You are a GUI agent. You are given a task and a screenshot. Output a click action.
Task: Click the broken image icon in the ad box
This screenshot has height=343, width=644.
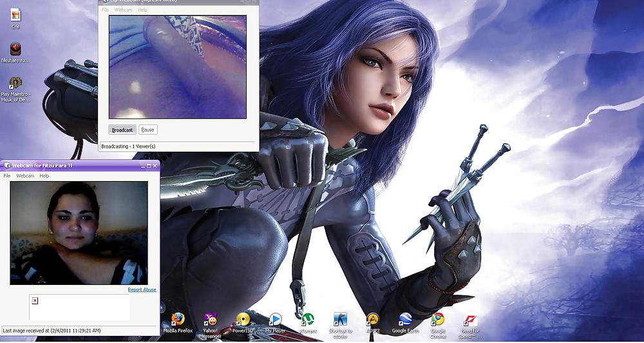[35, 300]
